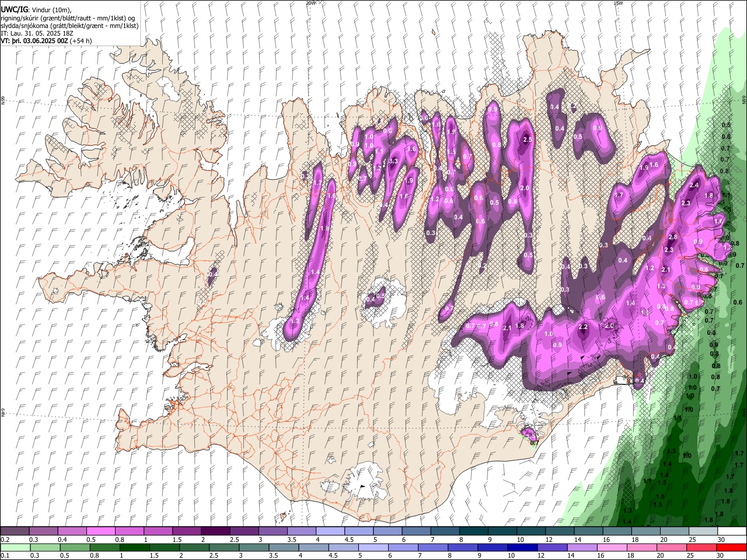Click the 2.4 value near the east coast
Image resolution: width=747 pixels, height=560 pixels.
point(694,185)
